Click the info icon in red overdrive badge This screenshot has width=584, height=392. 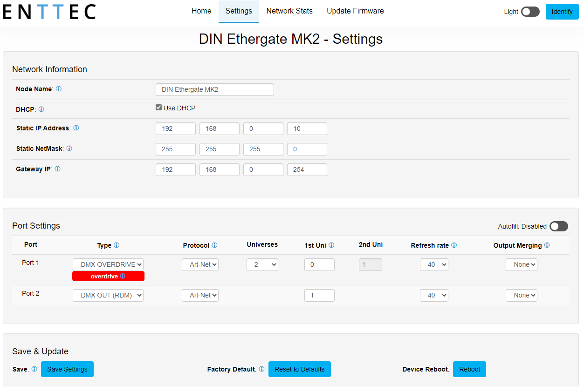tap(123, 276)
